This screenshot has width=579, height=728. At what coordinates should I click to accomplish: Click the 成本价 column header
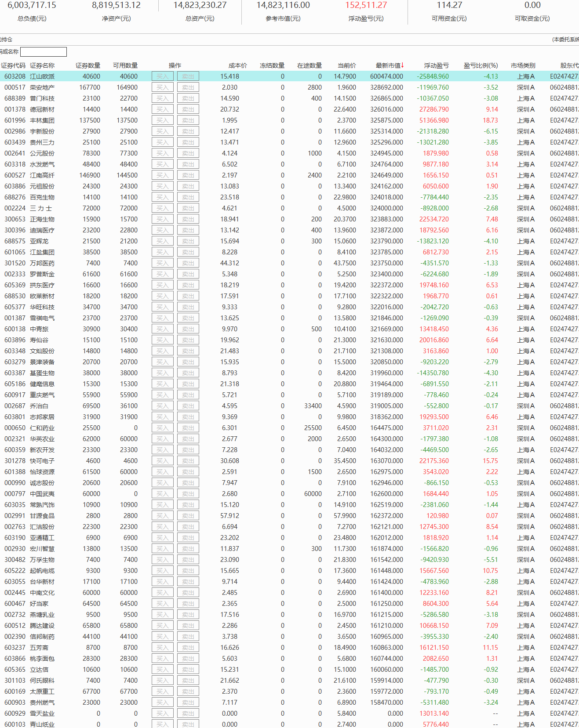[237, 65]
